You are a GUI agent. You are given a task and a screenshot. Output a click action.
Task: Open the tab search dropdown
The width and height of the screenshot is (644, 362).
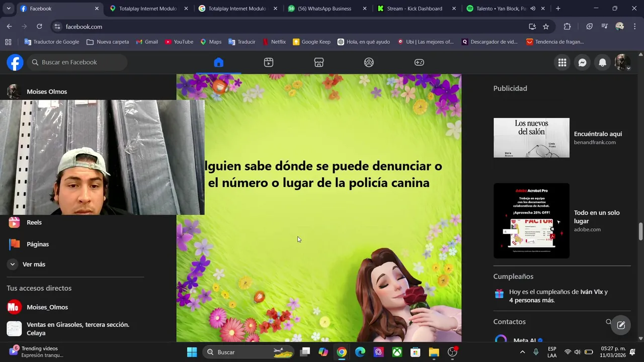[9, 9]
